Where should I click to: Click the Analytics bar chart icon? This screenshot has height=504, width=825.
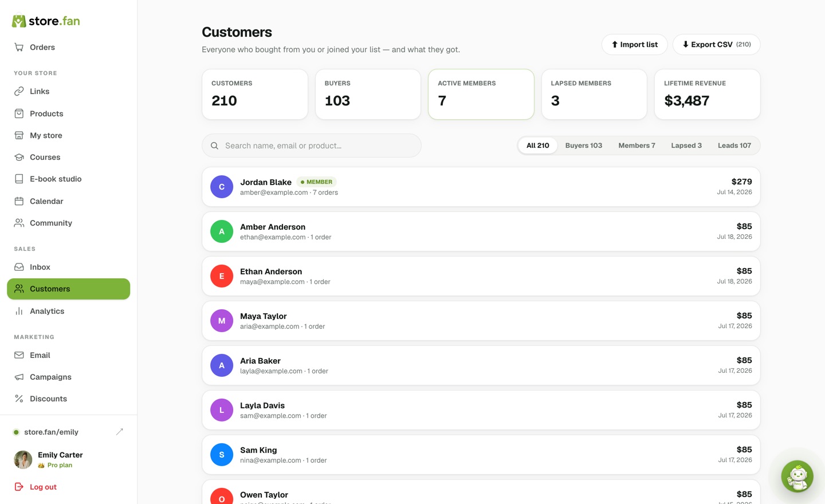click(x=19, y=312)
